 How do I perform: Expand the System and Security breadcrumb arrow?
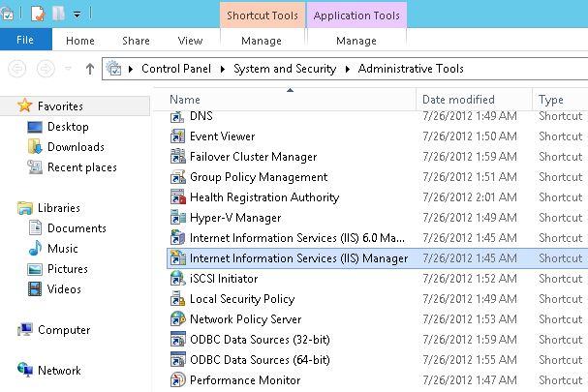click(x=347, y=69)
